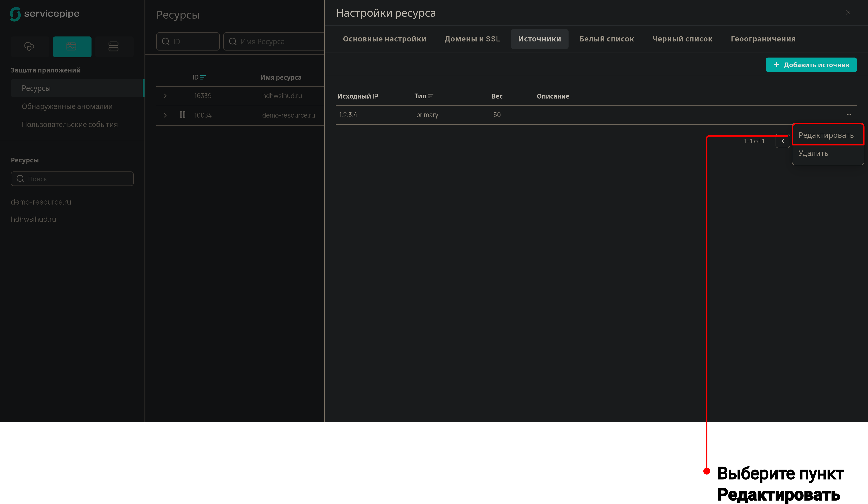Switch to the Основные настройки tab
The image size is (868, 504).
point(384,39)
